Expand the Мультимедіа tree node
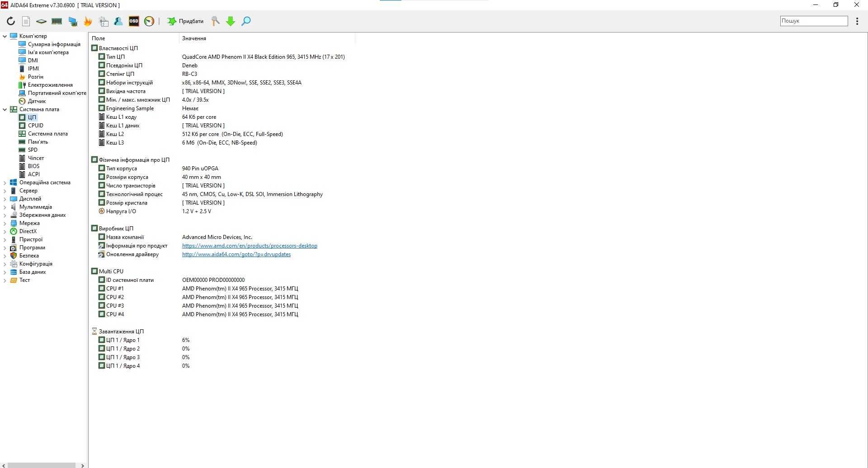The width and height of the screenshot is (868, 468). point(5,207)
